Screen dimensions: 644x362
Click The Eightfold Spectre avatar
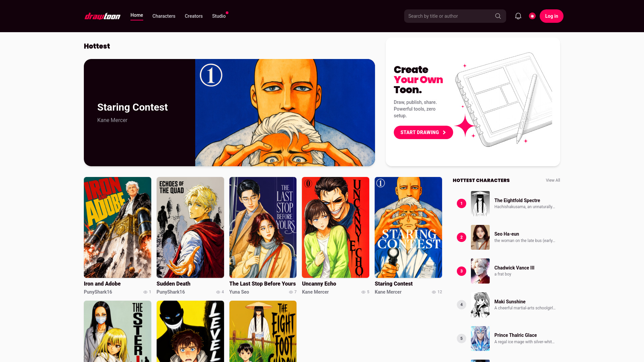click(480, 203)
